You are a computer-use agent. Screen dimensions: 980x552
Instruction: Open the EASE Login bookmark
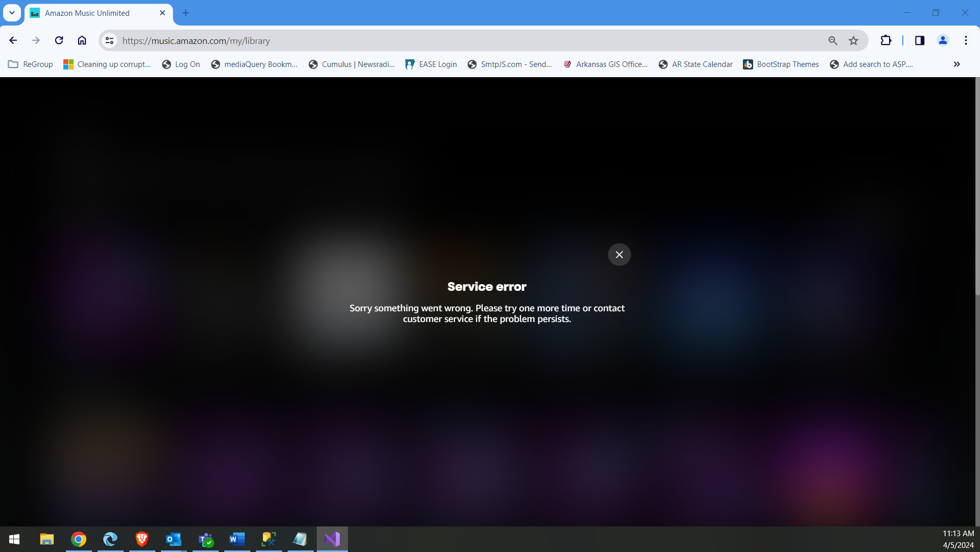click(x=431, y=64)
